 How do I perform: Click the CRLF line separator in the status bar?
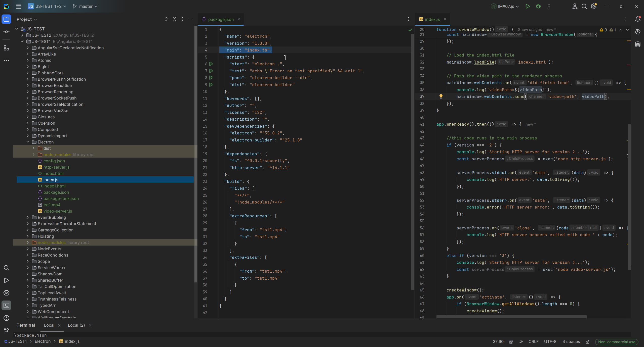pyautogui.click(x=533, y=342)
